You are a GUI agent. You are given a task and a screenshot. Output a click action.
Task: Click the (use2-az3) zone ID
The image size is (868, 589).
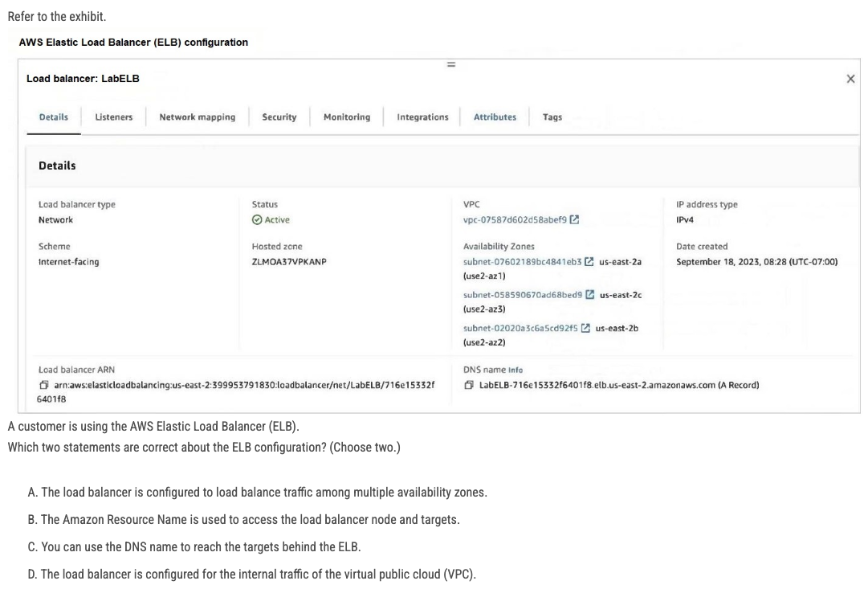point(484,309)
